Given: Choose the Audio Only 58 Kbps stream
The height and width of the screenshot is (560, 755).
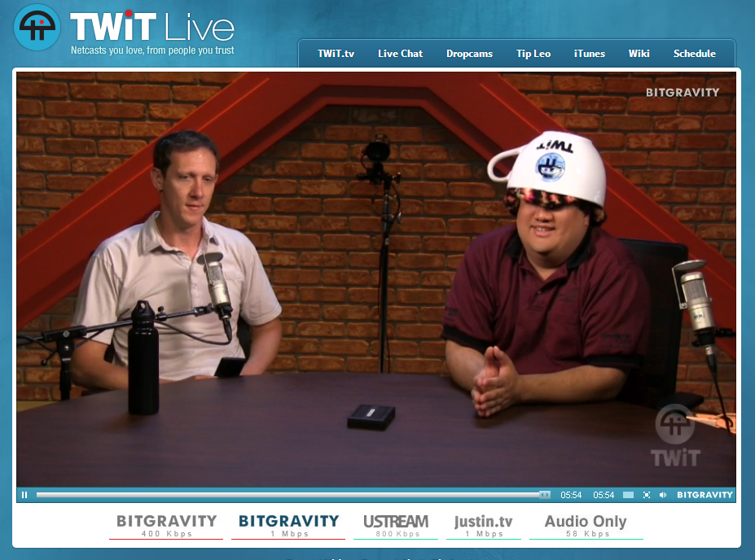Looking at the screenshot, I should click(586, 525).
